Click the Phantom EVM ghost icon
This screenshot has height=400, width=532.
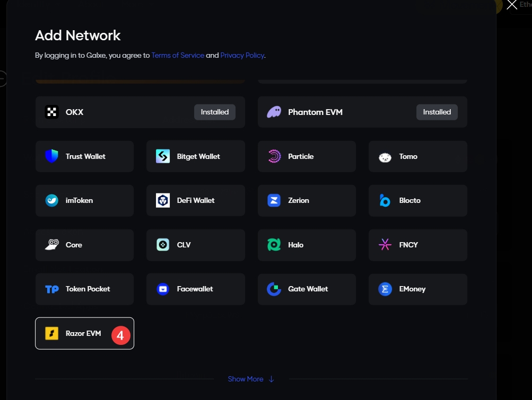click(274, 112)
